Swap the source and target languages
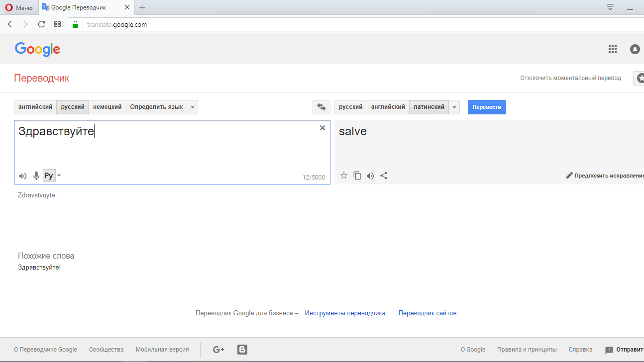644x362 pixels. (x=322, y=107)
